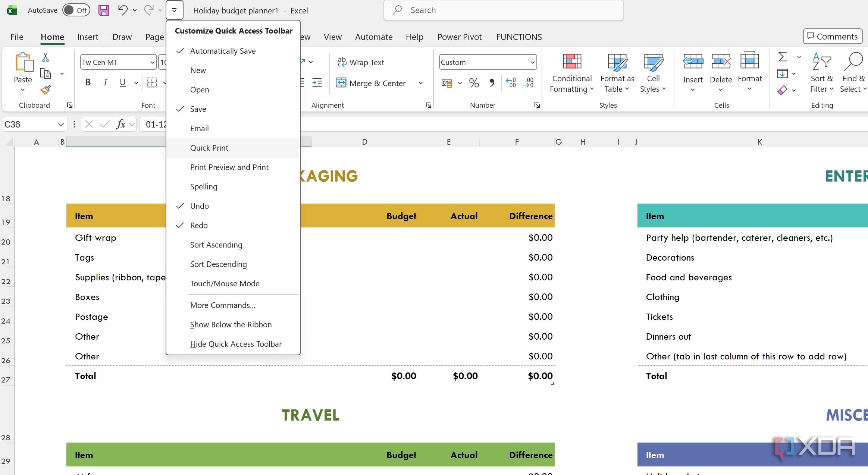The width and height of the screenshot is (868, 475).
Task: Enable Quick Print in toolbar menu
Action: click(209, 148)
